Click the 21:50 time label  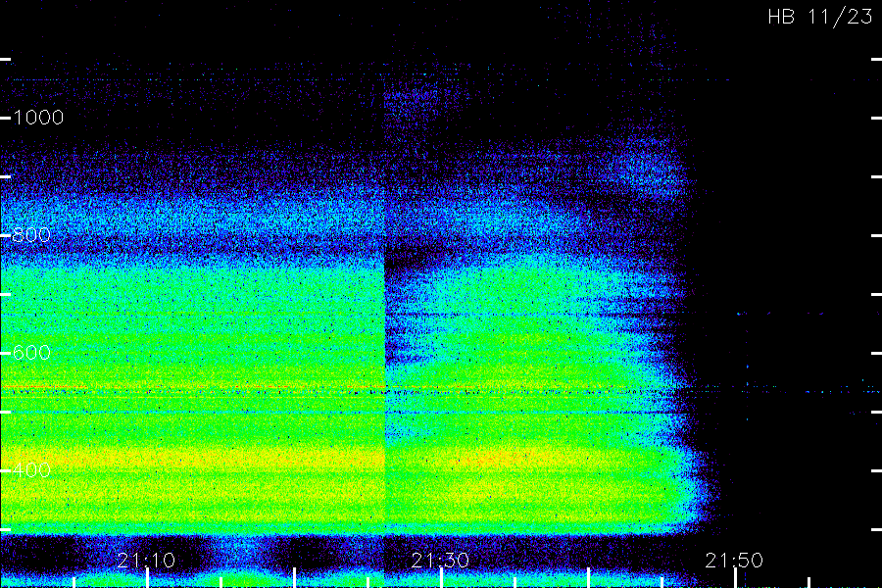[734, 561]
